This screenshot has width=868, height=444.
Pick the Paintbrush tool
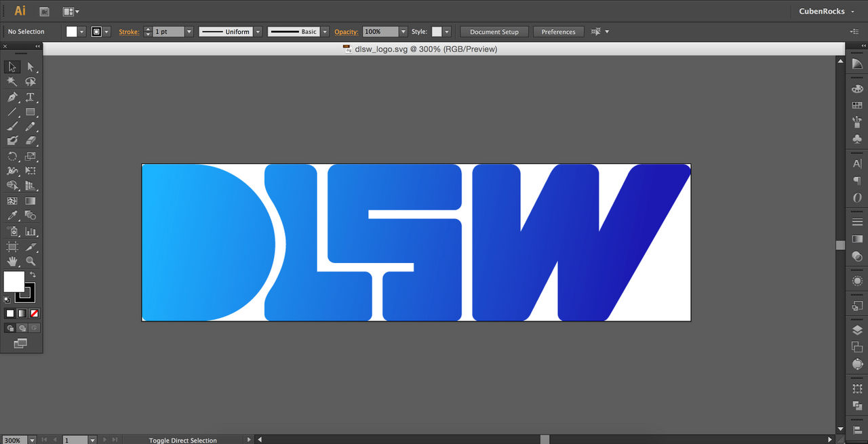pyautogui.click(x=12, y=126)
